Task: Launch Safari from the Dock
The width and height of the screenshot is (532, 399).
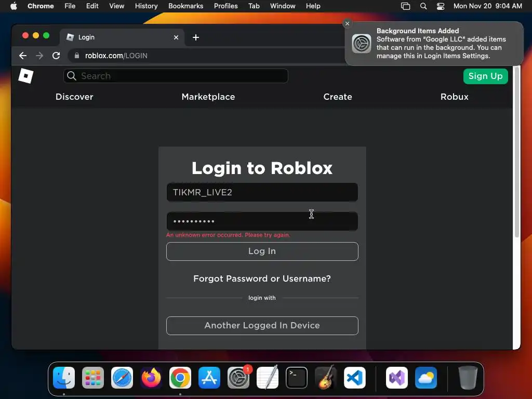Action: pyautogui.click(x=122, y=378)
